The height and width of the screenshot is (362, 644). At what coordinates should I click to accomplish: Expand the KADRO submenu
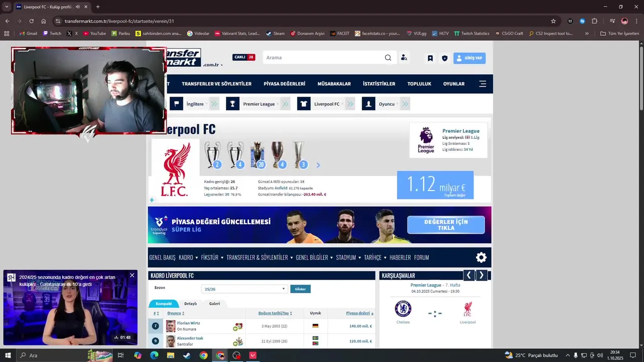pyautogui.click(x=188, y=257)
